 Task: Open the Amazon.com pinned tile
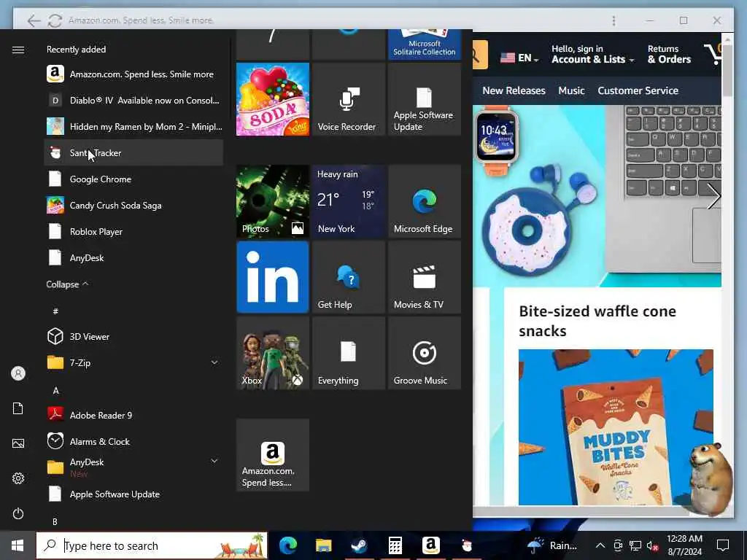click(x=273, y=455)
